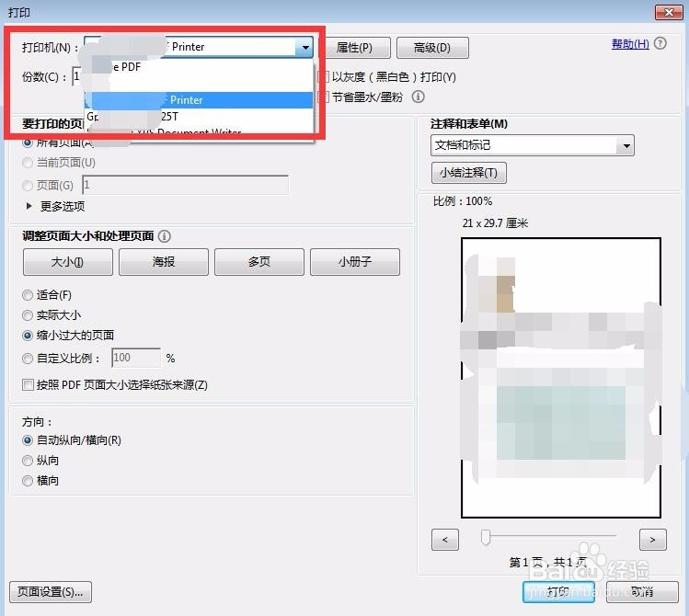Viewport: 689px width, 616px height.
Task: Click the custom scale percentage field
Action: point(136,358)
